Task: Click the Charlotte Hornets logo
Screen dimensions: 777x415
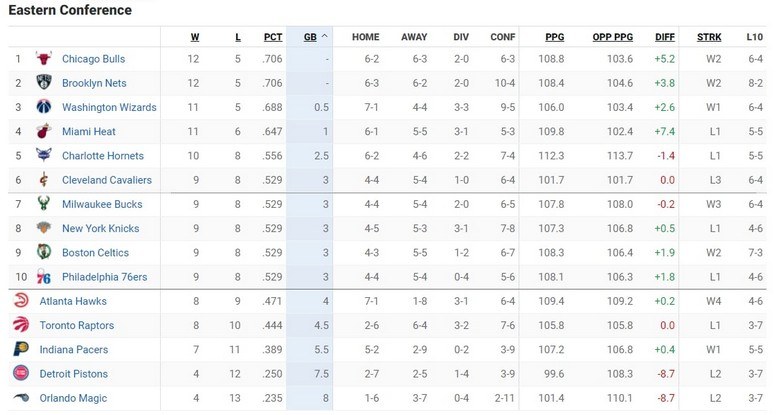Action: 44,156
